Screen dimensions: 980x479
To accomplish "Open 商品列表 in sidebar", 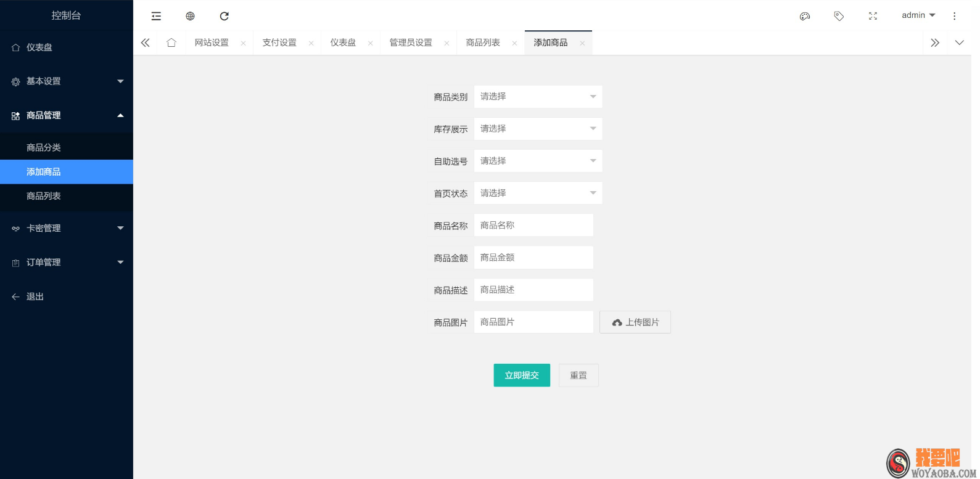I will click(67, 196).
